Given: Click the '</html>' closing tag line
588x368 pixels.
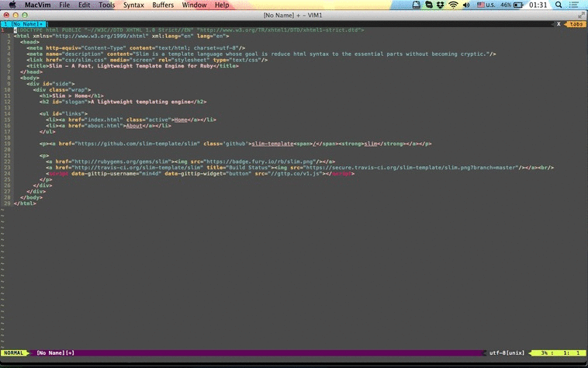Looking at the screenshot, I should point(25,203).
